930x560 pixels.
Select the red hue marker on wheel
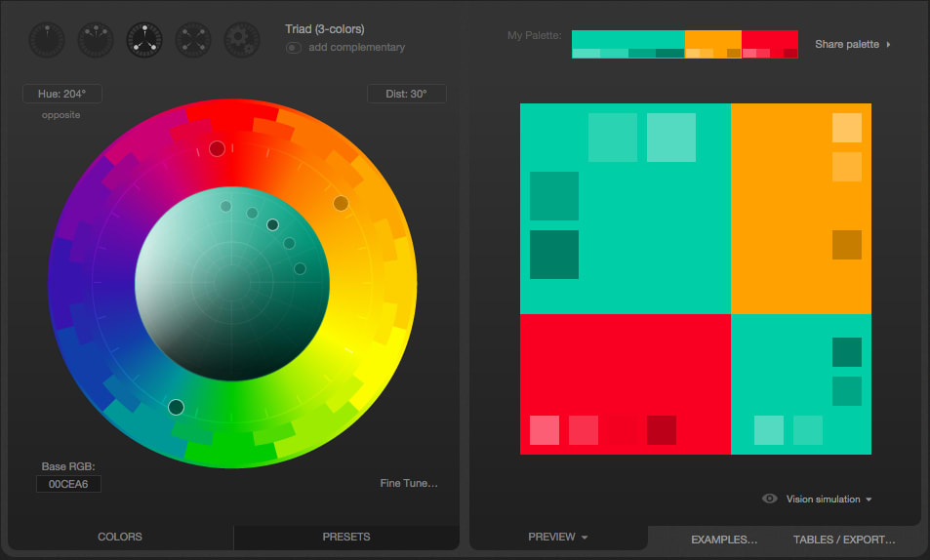[217, 149]
